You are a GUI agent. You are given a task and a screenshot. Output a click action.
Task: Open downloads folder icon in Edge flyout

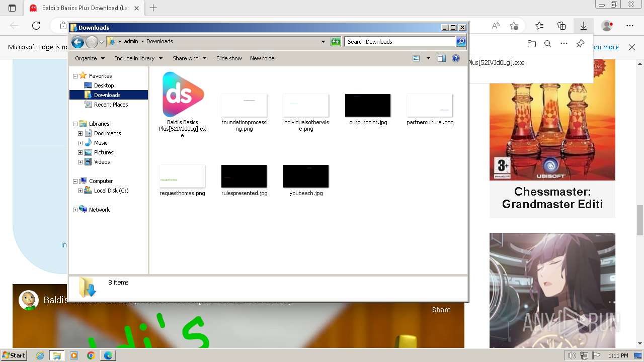(x=532, y=44)
